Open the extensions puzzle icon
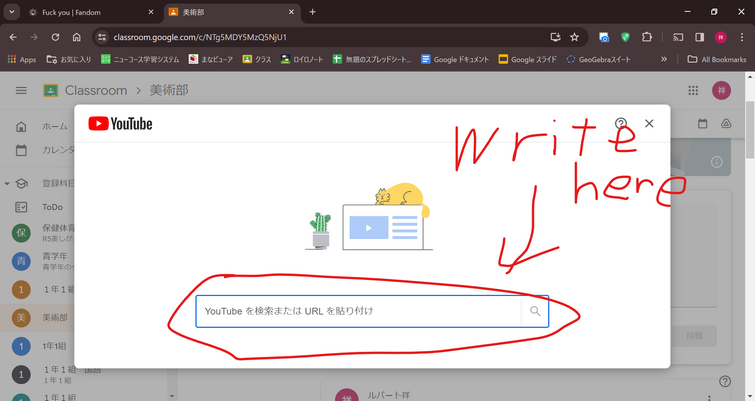 pos(647,37)
